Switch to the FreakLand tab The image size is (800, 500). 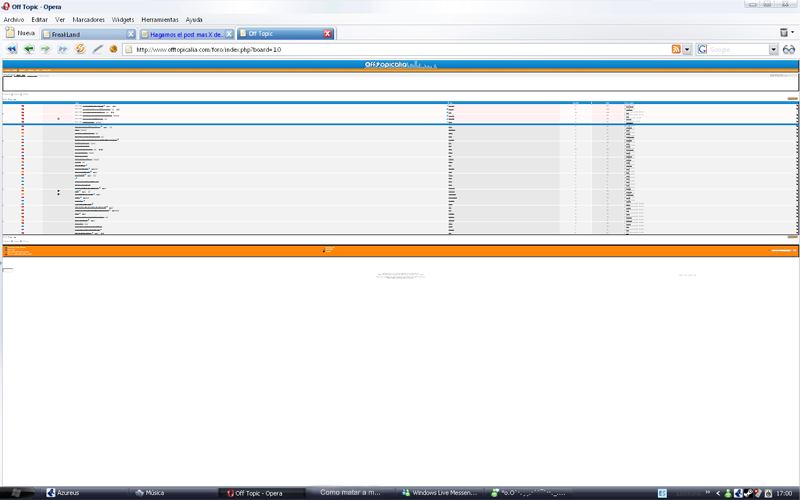(x=85, y=34)
